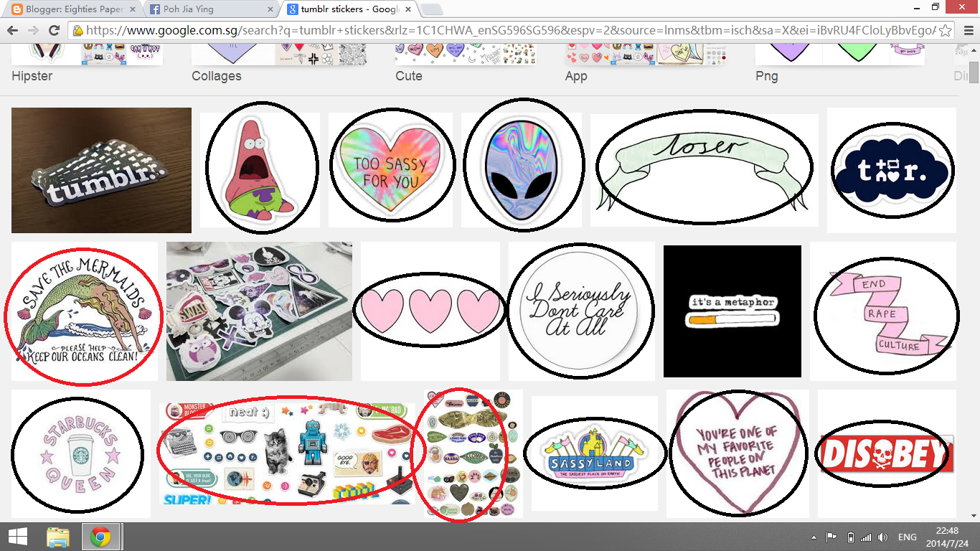
Task: Open the Chrome menu icon
Action: (967, 32)
